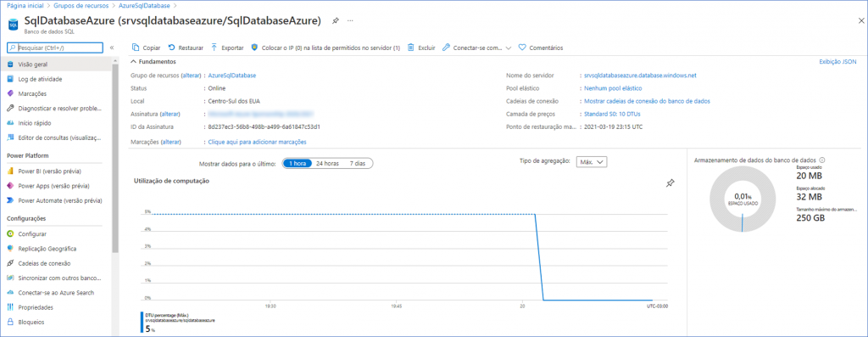Select the 24 horas time range
This screenshot has height=337, width=868.
click(327, 164)
